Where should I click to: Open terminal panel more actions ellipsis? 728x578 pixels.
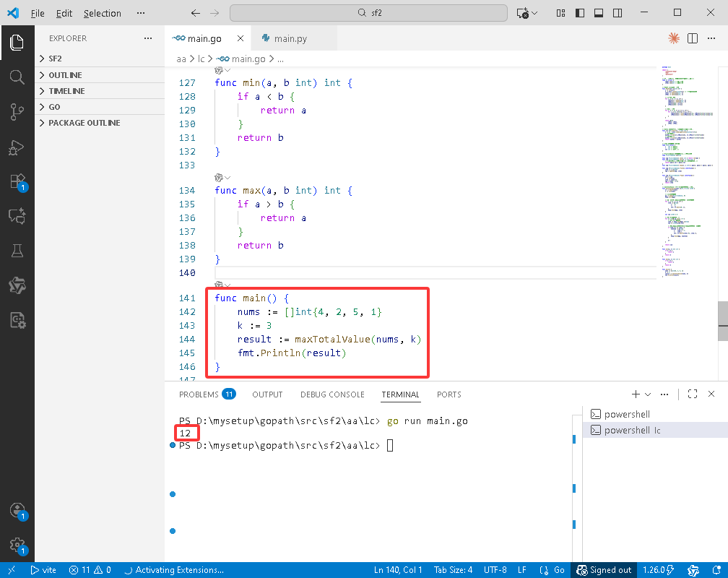(664, 394)
